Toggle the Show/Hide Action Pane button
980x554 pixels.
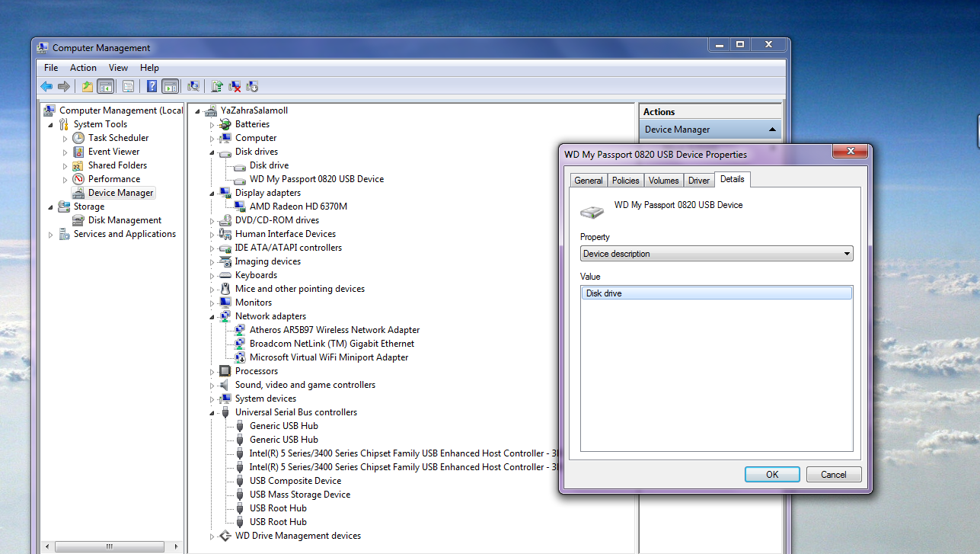[170, 87]
